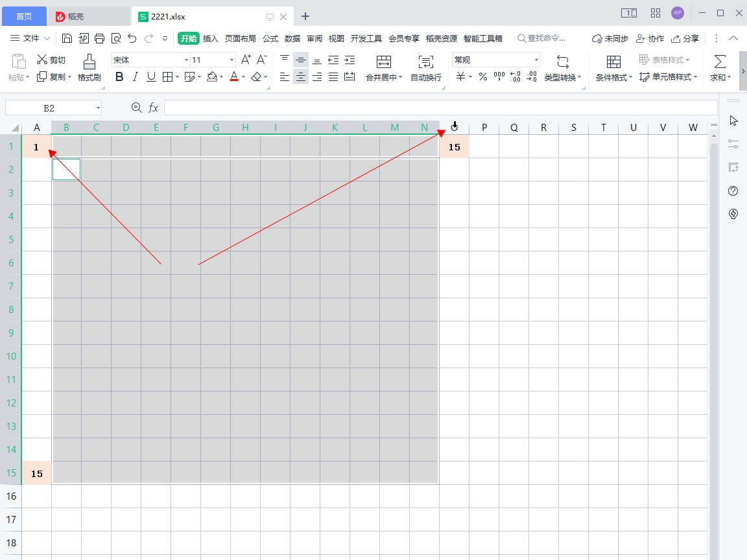Redo the last action
747x560 pixels.
tap(148, 39)
